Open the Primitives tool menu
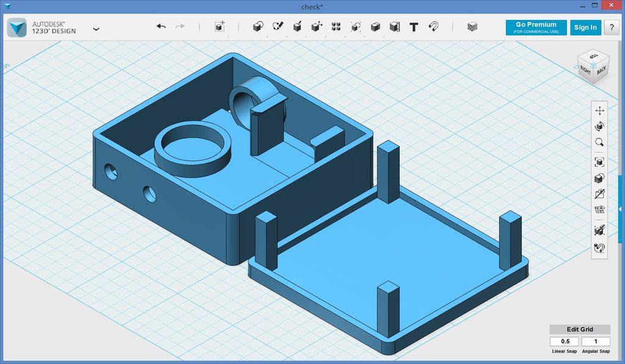This screenshot has width=625, height=364. click(258, 27)
